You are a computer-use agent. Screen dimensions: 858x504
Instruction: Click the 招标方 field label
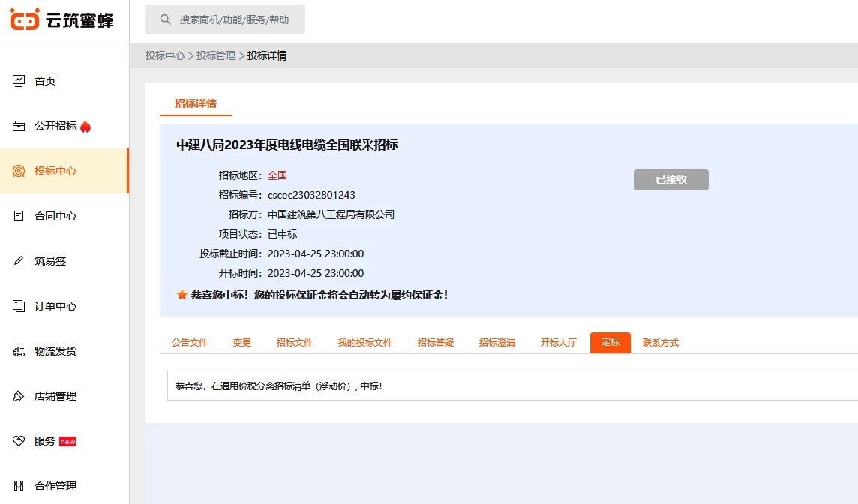click(x=245, y=214)
